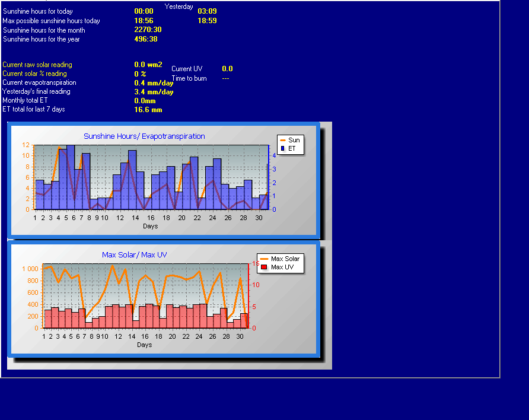This screenshot has height=420, width=529.
Task: Click the Current raw solar reading label
Action: 37,65
